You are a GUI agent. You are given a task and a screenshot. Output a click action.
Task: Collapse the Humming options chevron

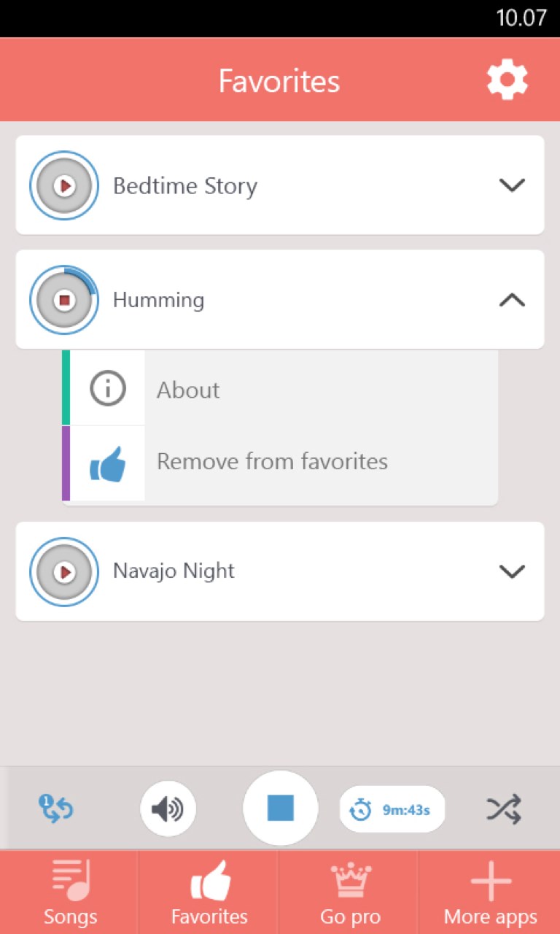click(512, 300)
